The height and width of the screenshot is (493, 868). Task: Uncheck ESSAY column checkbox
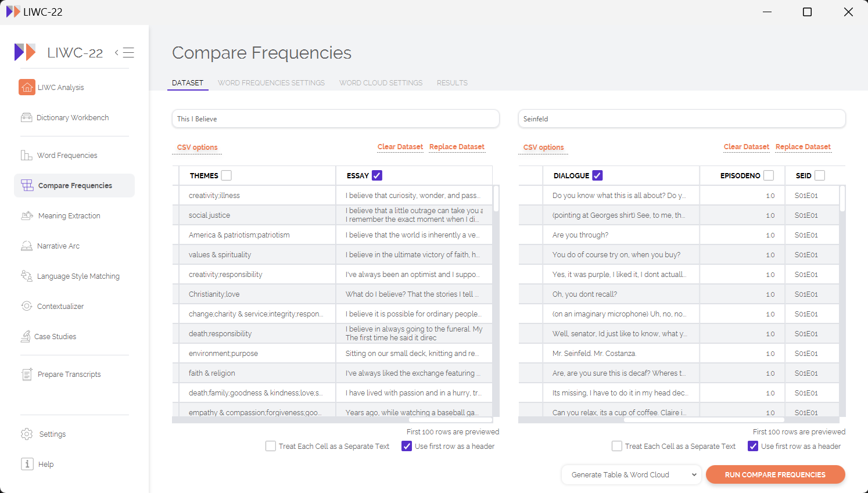click(377, 175)
